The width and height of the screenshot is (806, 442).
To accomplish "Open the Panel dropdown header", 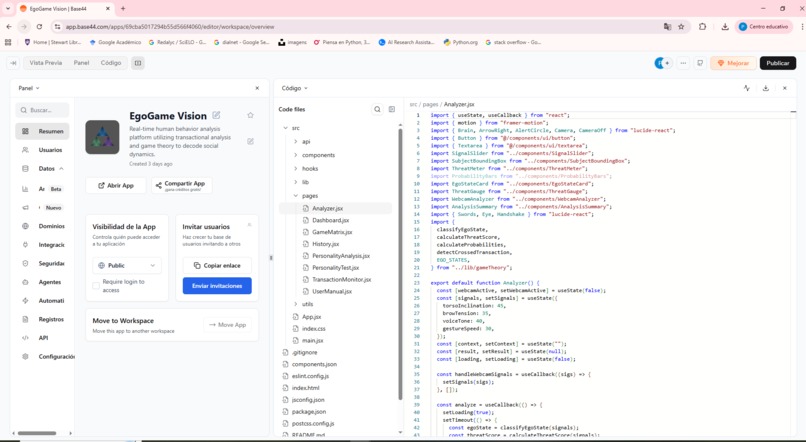I will coord(29,88).
